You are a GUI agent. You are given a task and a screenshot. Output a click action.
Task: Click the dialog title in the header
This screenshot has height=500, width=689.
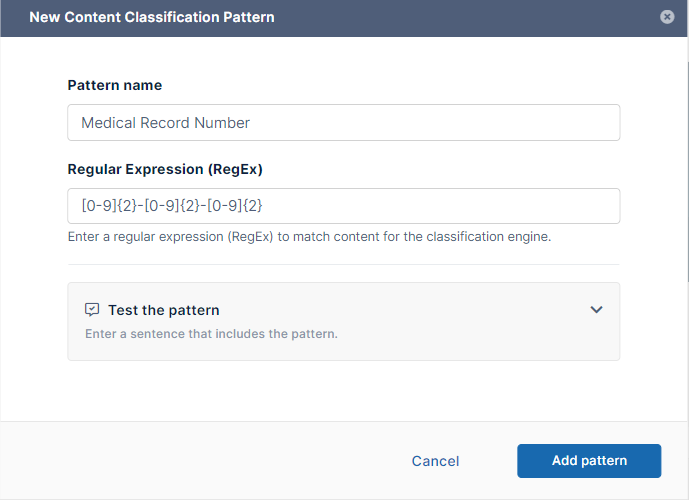(x=151, y=17)
